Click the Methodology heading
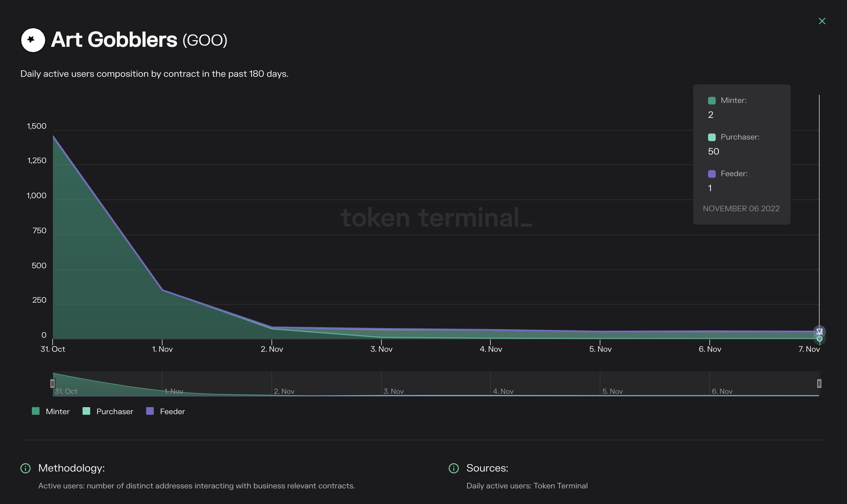This screenshot has height=504, width=847. click(72, 468)
